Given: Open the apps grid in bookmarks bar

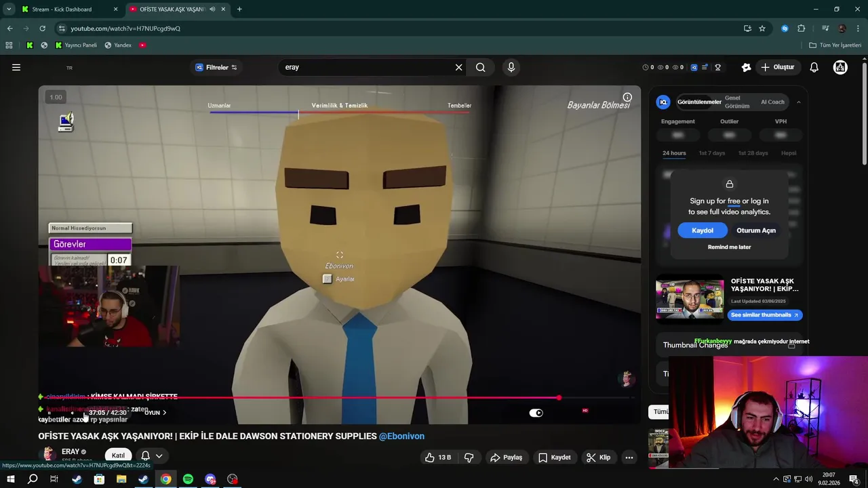Looking at the screenshot, I should [x=9, y=45].
